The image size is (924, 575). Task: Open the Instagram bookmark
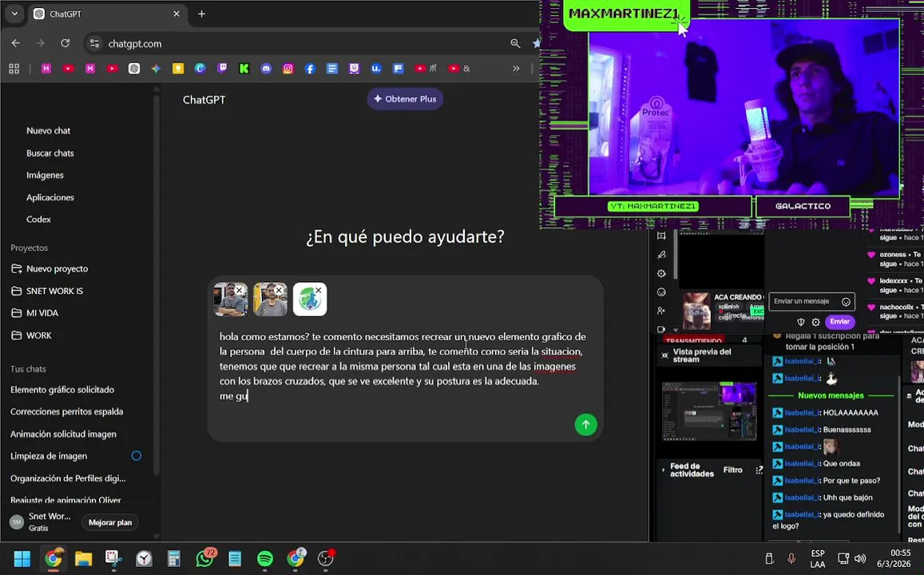click(x=288, y=69)
